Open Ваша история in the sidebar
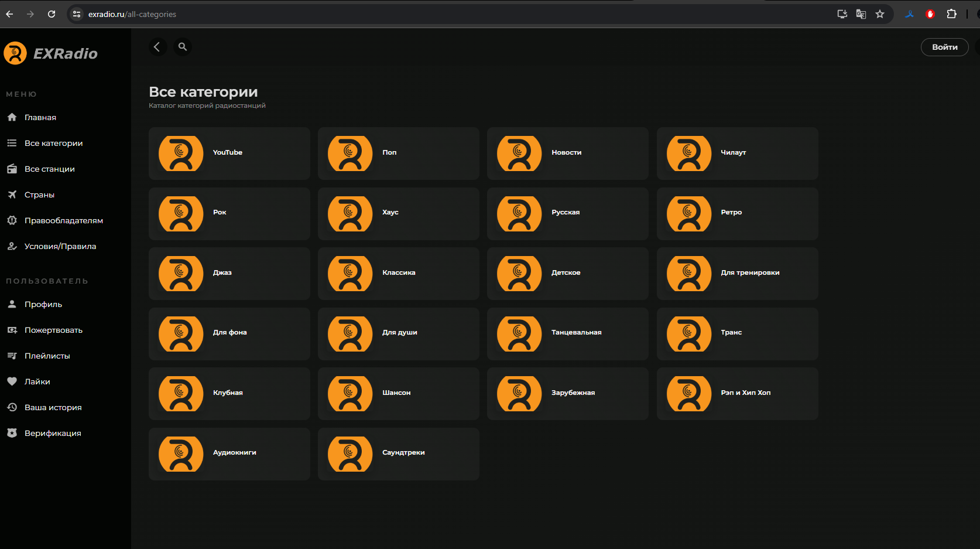The width and height of the screenshot is (980, 549). coord(53,408)
